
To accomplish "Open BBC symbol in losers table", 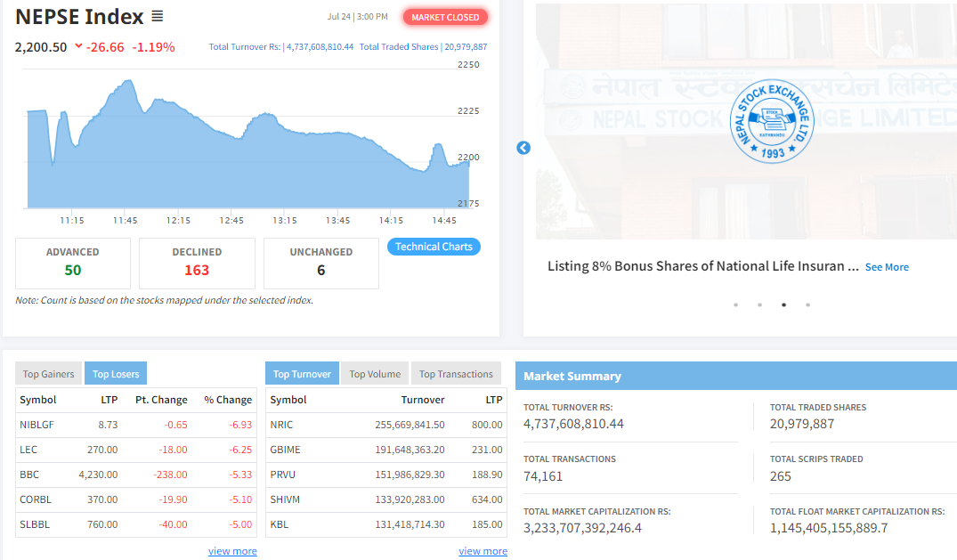I will pyautogui.click(x=29, y=475).
